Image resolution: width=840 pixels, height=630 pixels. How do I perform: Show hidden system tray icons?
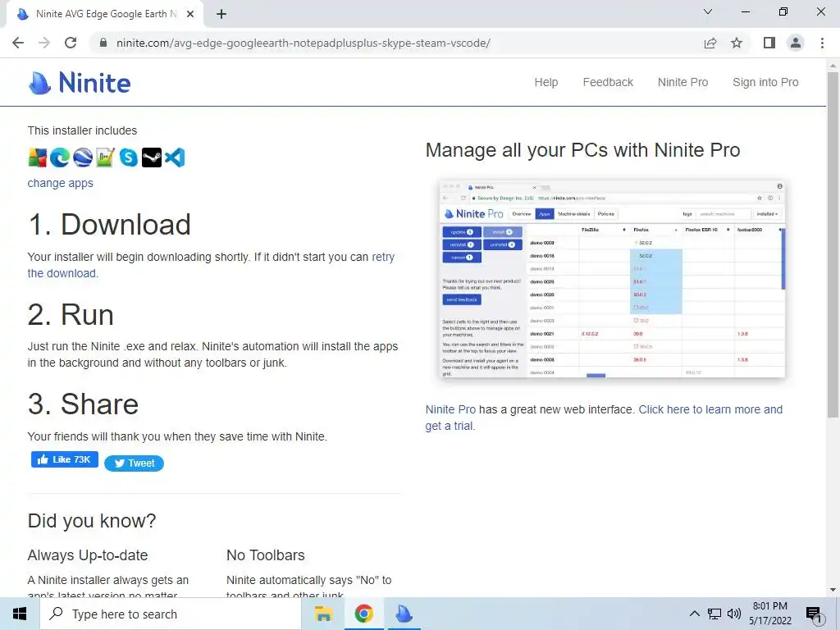pyautogui.click(x=694, y=614)
